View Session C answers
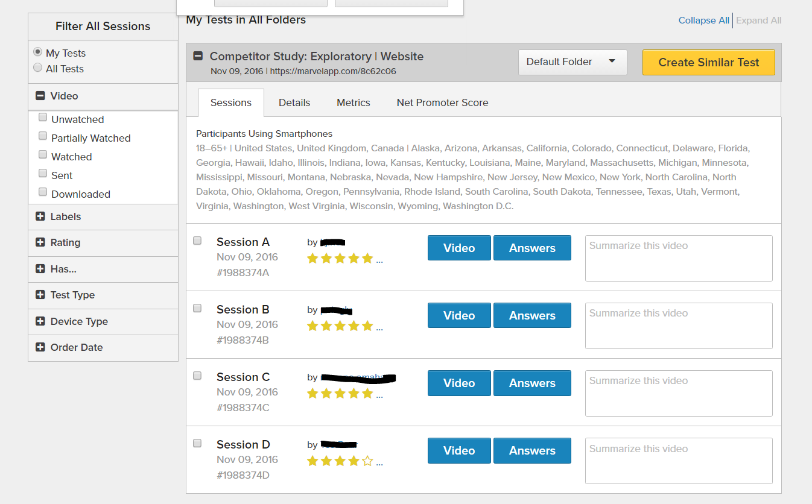Viewport: 812px width, 504px height. click(x=532, y=383)
